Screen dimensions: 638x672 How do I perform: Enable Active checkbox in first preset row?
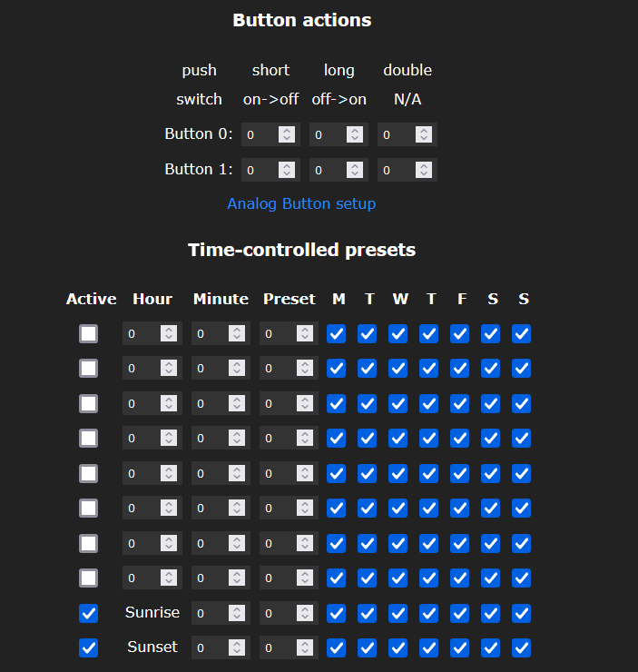[89, 334]
